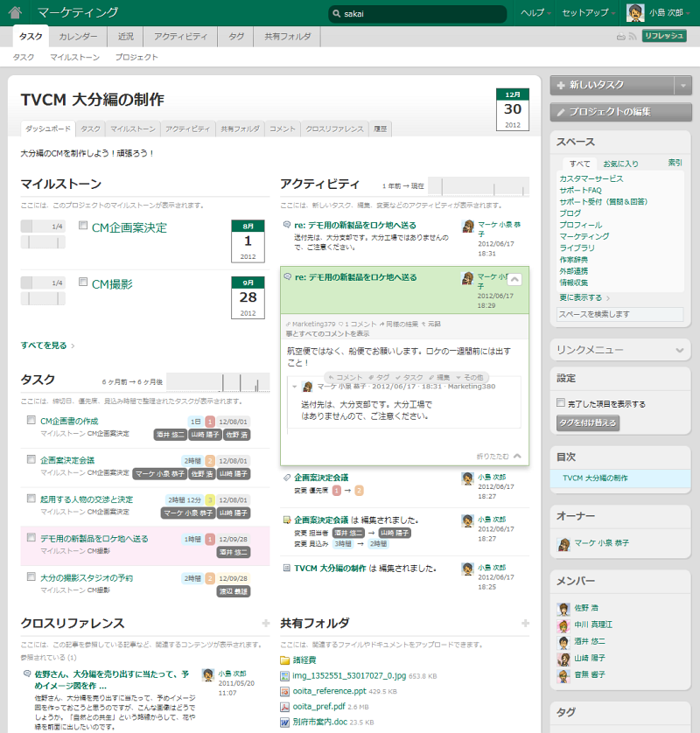This screenshot has width=700, height=733.
Task: Open the dropdown arrow next to 新しいタスク
Action: pyautogui.click(x=682, y=85)
